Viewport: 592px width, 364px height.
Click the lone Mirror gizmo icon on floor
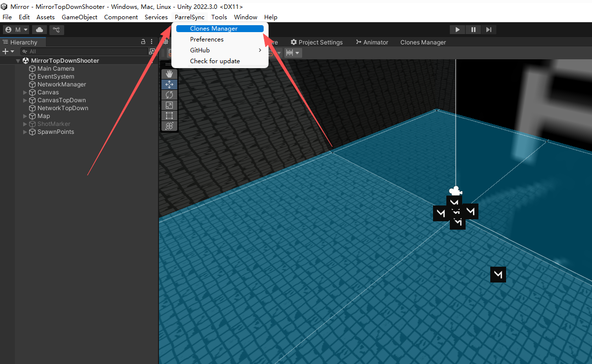(498, 275)
